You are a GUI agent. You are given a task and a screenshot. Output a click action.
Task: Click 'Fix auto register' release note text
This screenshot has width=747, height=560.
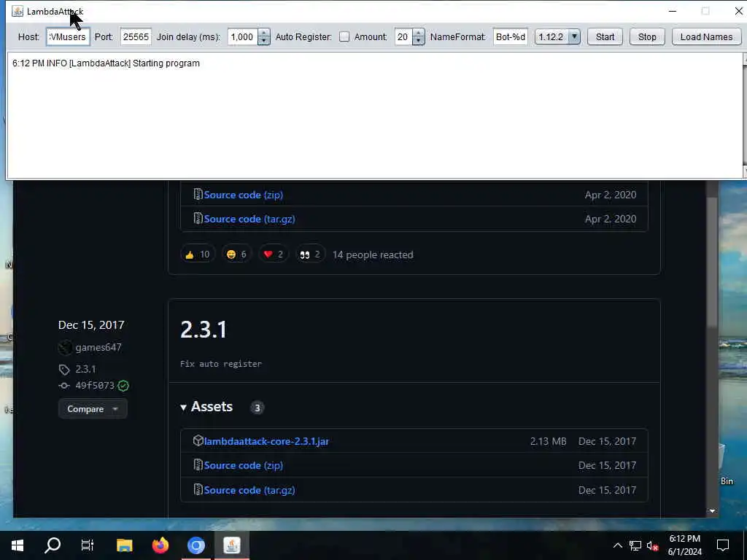pyautogui.click(x=220, y=364)
